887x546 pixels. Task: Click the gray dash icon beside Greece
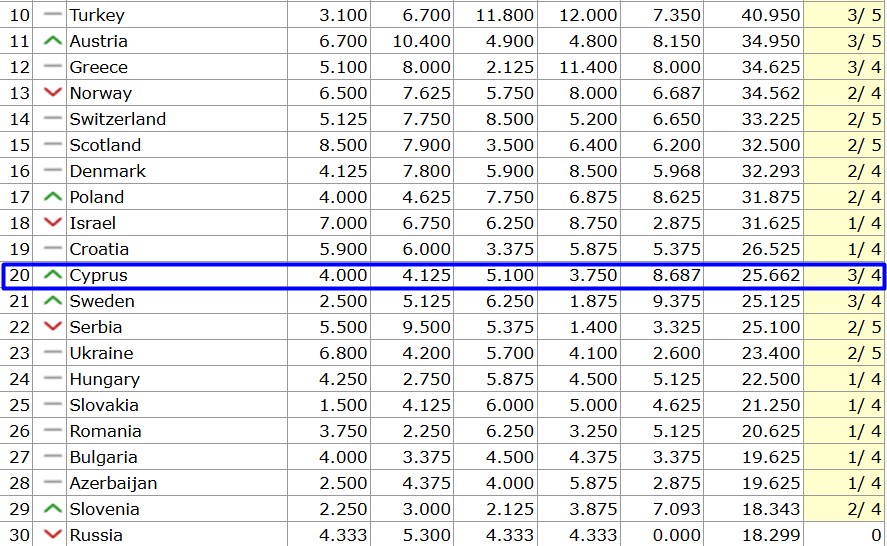[53, 66]
